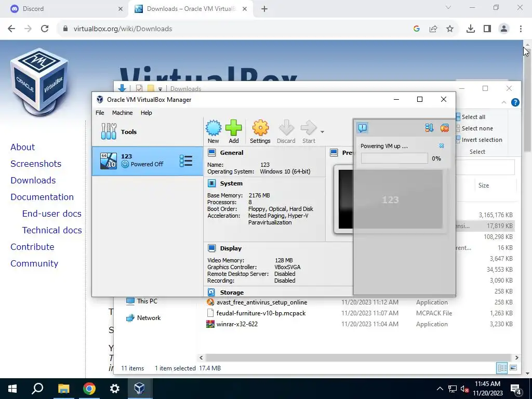Open the Documentation link on VirtualBox site
This screenshot has width=532, height=399.
click(42, 197)
